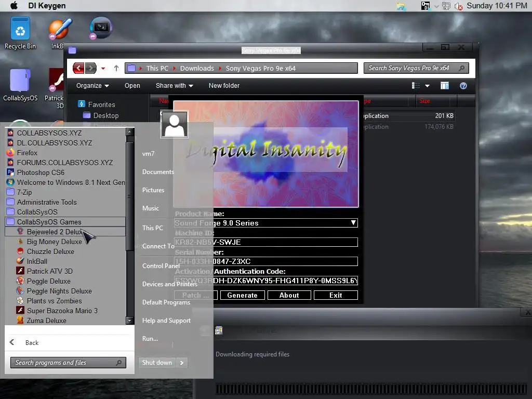Click the magnifier icon in Explorer search
This screenshot has height=399, width=532.
click(x=461, y=68)
